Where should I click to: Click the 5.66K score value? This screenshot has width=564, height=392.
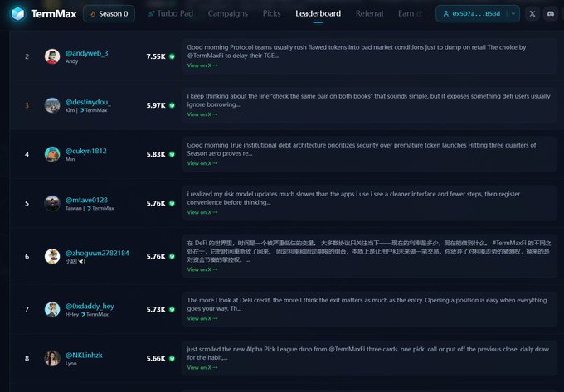pyautogui.click(x=156, y=358)
